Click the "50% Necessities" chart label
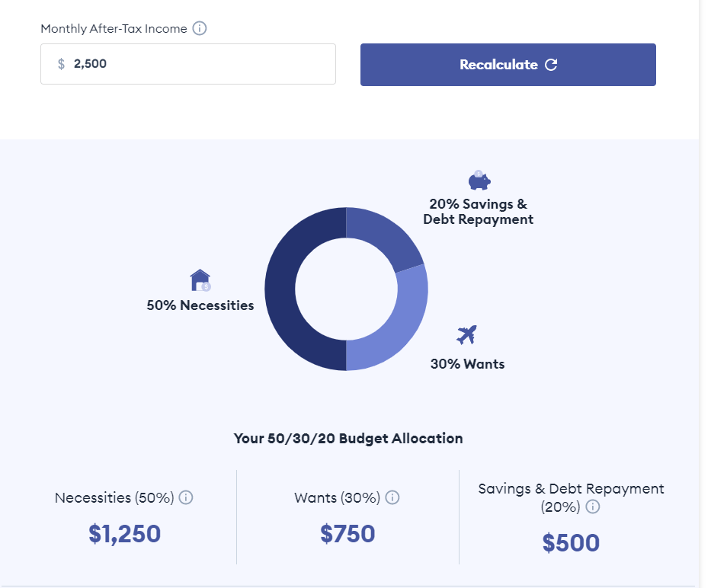 (200, 305)
